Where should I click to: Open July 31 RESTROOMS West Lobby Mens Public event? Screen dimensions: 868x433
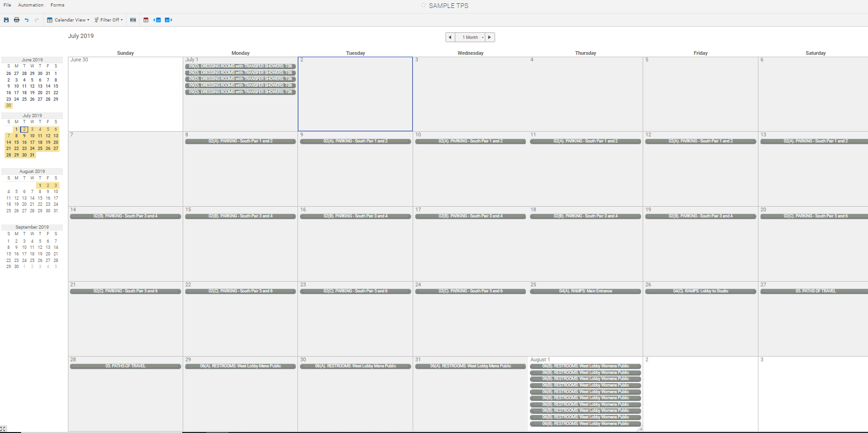[470, 366]
